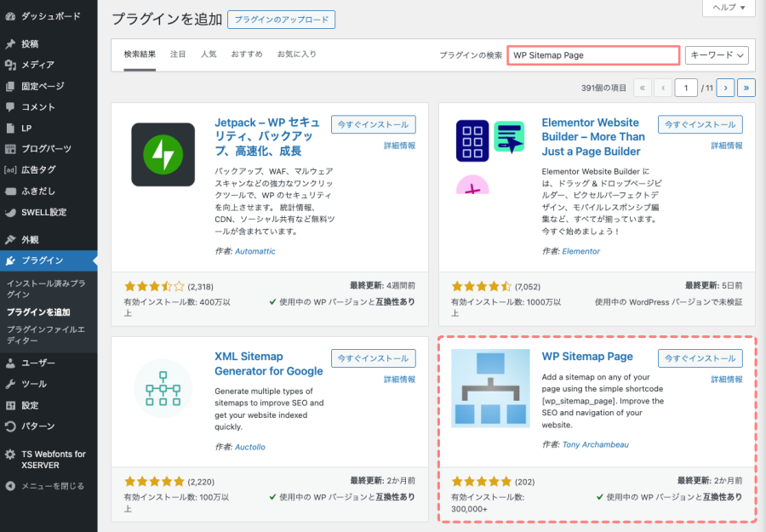The image size is (766, 532).
Task: Select the おすすめ tab
Action: 247,54
